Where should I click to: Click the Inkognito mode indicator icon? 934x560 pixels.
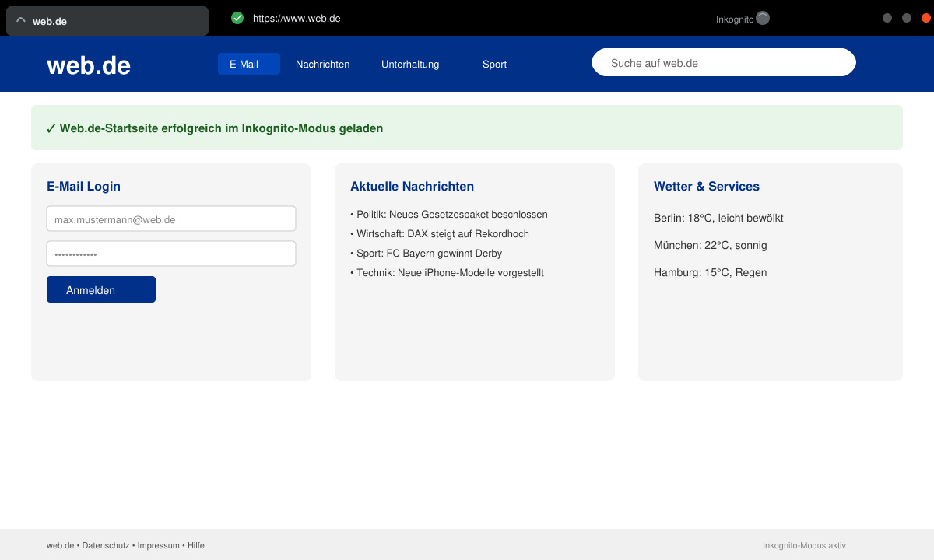coord(763,18)
